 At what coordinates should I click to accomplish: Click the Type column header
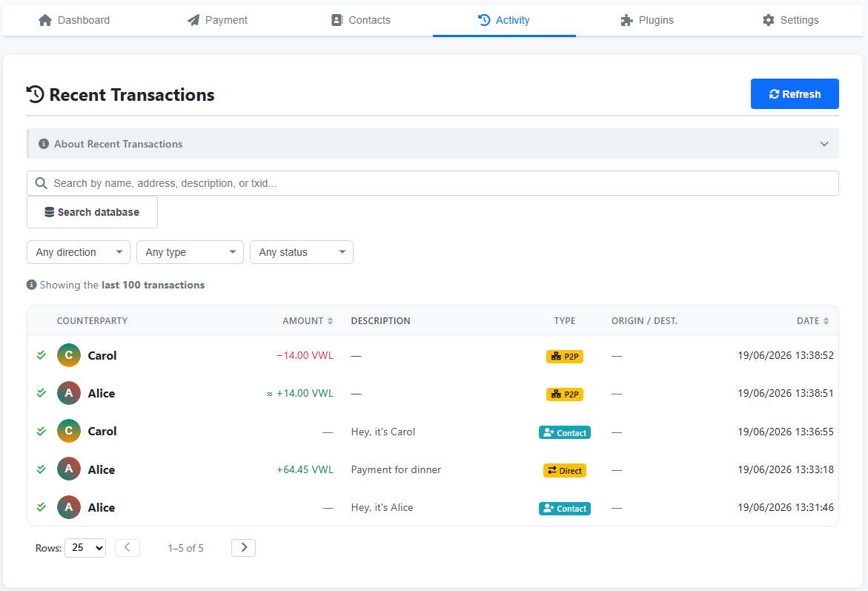[565, 320]
